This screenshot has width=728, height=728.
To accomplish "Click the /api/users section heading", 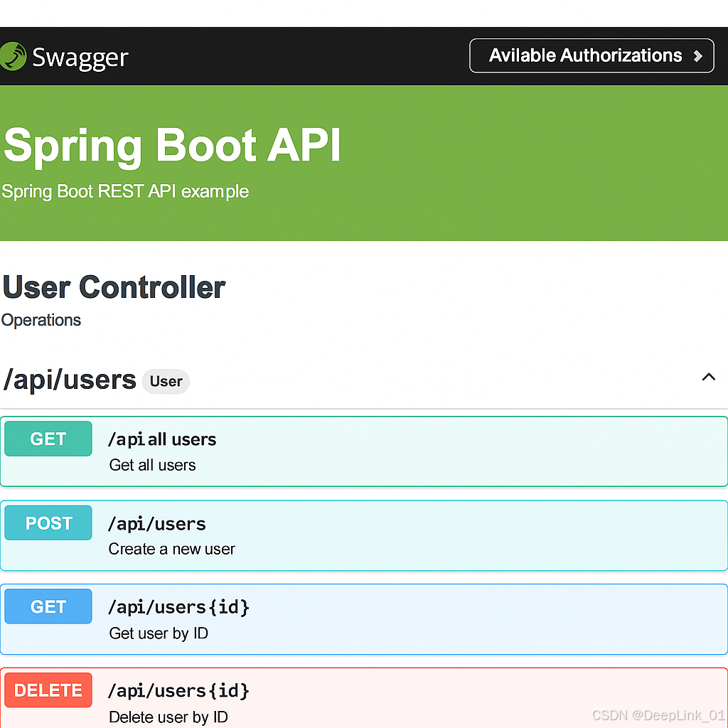I will click(70, 380).
